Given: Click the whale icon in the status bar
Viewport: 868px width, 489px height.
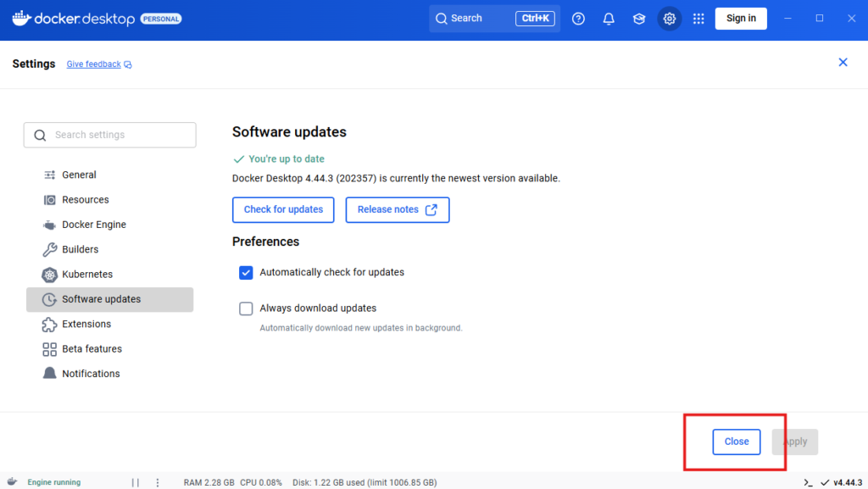Looking at the screenshot, I should [12, 482].
